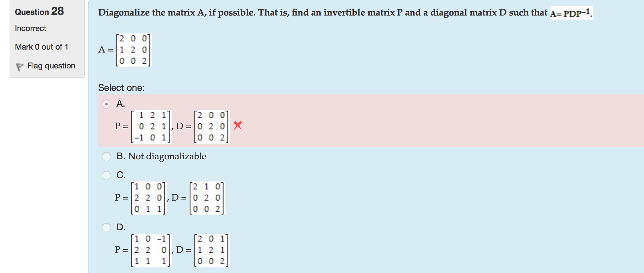Click the flag icon beside Flag question
This screenshot has height=273, width=644.
(20, 66)
